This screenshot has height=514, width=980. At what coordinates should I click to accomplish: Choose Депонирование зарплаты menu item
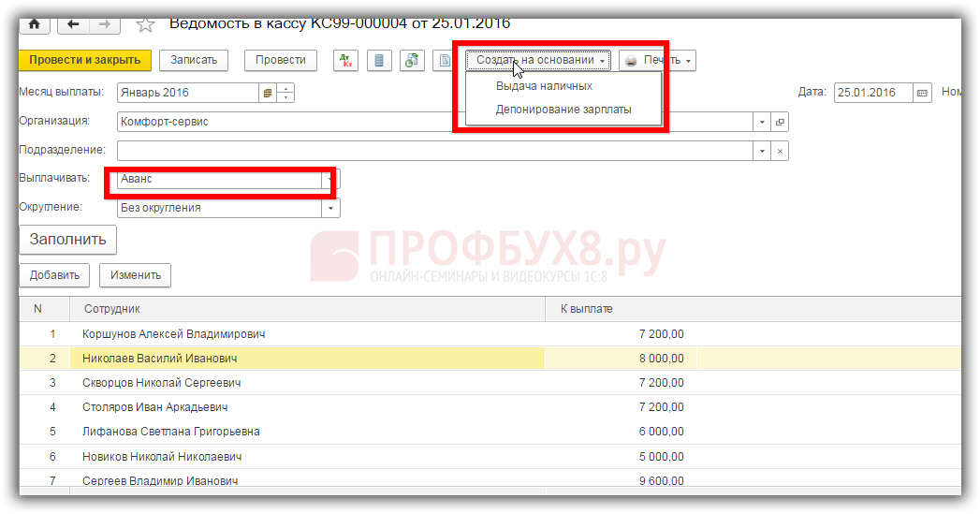(563, 110)
